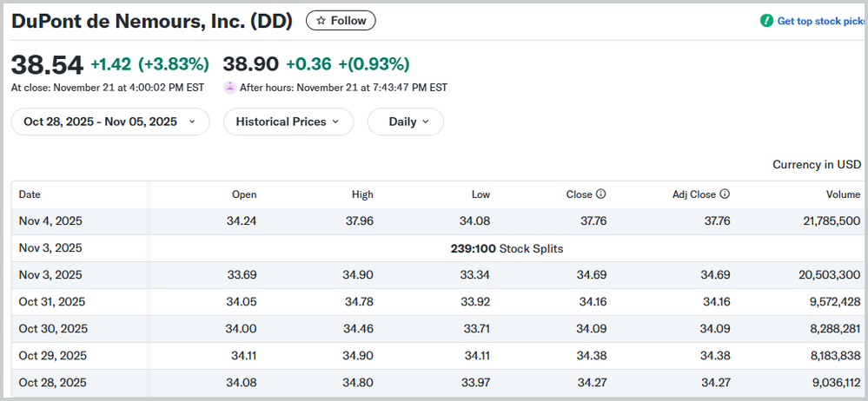This screenshot has width=868, height=401.
Task: Click the star icon in Follow button
Action: 321,21
